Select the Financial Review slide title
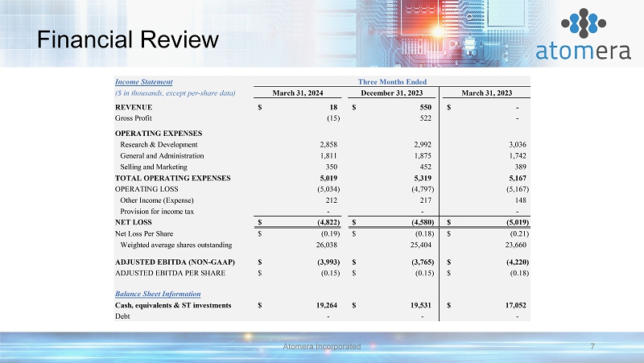 point(118,39)
